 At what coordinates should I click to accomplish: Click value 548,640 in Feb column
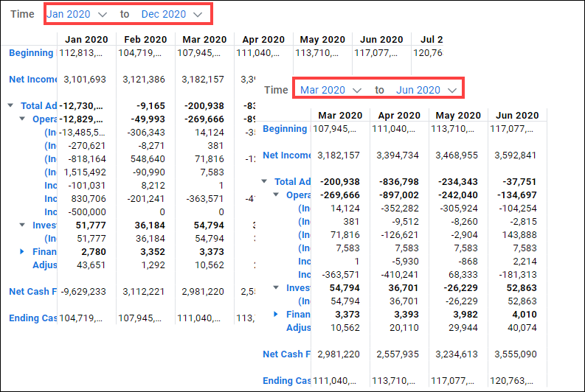(148, 158)
